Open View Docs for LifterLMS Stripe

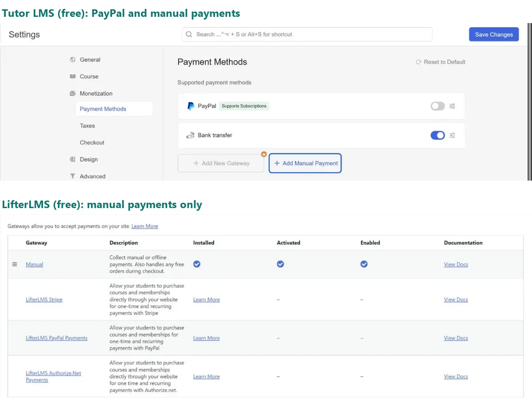pyautogui.click(x=456, y=299)
